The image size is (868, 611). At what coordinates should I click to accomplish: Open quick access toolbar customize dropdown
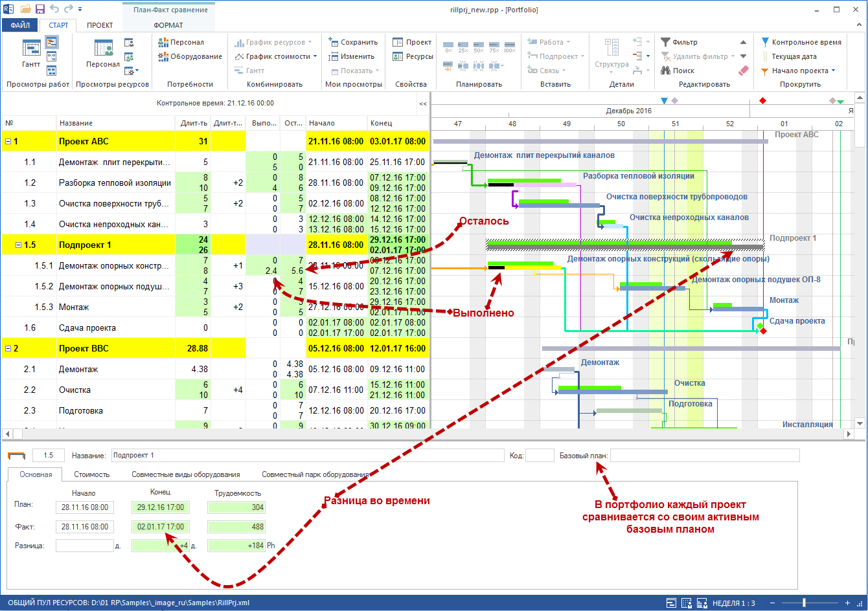[x=80, y=9]
